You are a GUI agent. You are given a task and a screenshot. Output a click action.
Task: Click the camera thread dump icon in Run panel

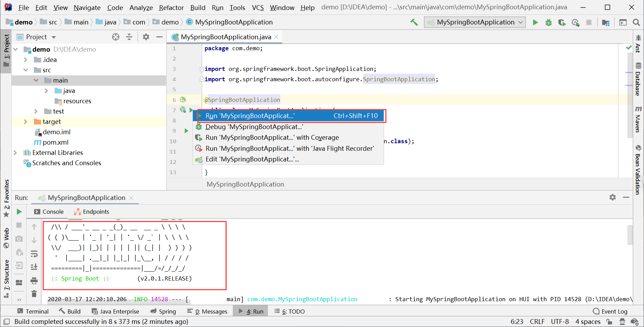click(19, 239)
